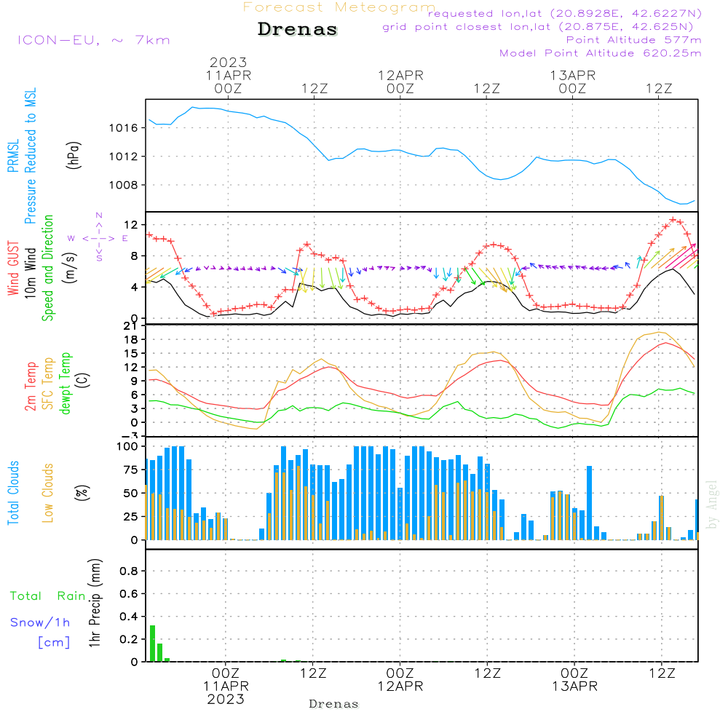
Task: Click the green "dewpt Temp" legend label
Action: (x=66, y=383)
